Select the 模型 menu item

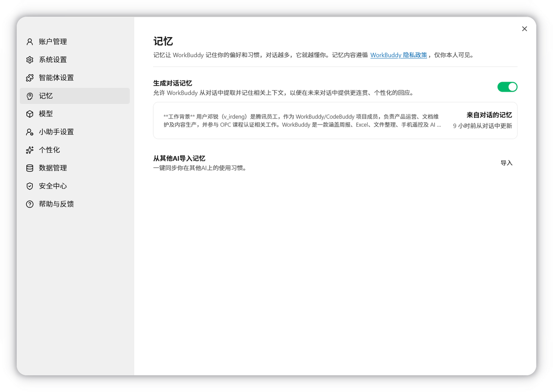tap(75, 114)
